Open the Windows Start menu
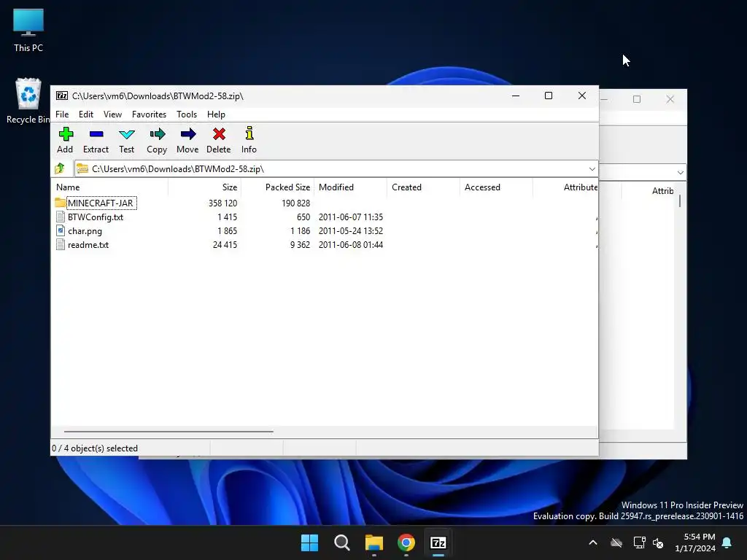 309,542
